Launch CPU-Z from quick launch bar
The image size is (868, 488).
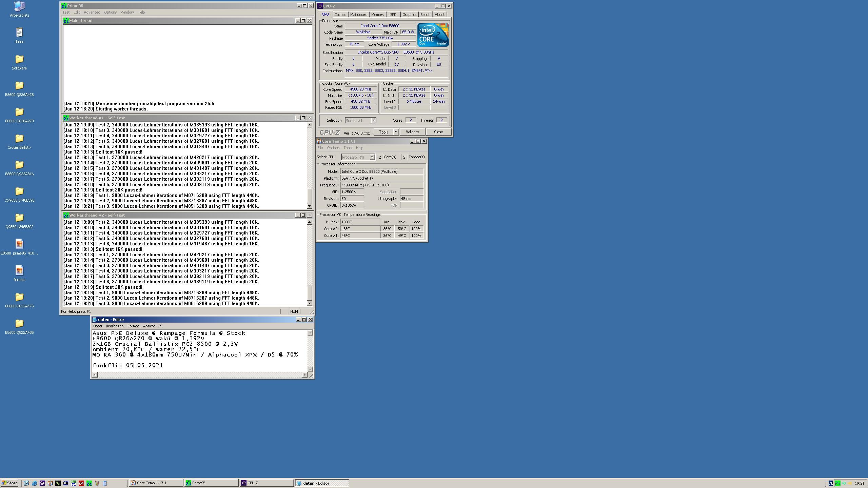click(x=42, y=483)
